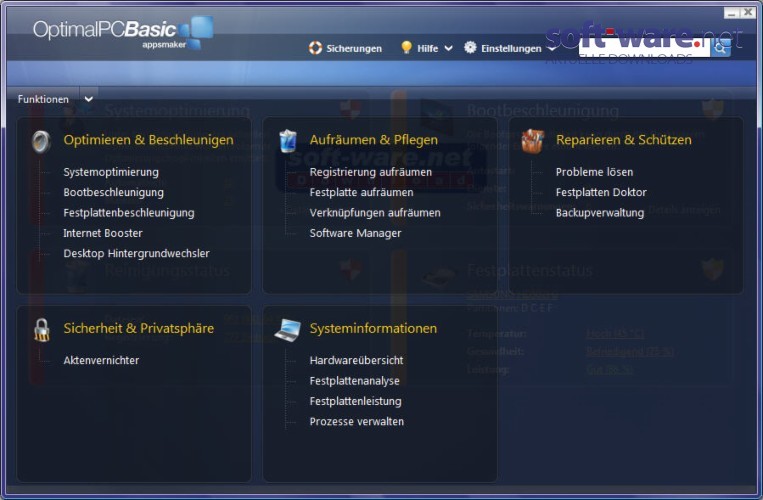Expand the Hilfe dropdown arrow
The height and width of the screenshot is (500, 763).
click(449, 49)
